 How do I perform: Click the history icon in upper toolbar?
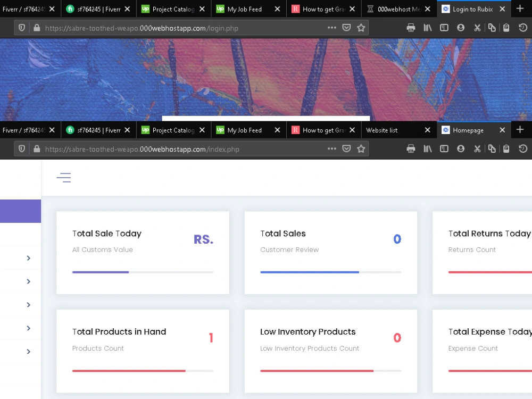(x=523, y=28)
